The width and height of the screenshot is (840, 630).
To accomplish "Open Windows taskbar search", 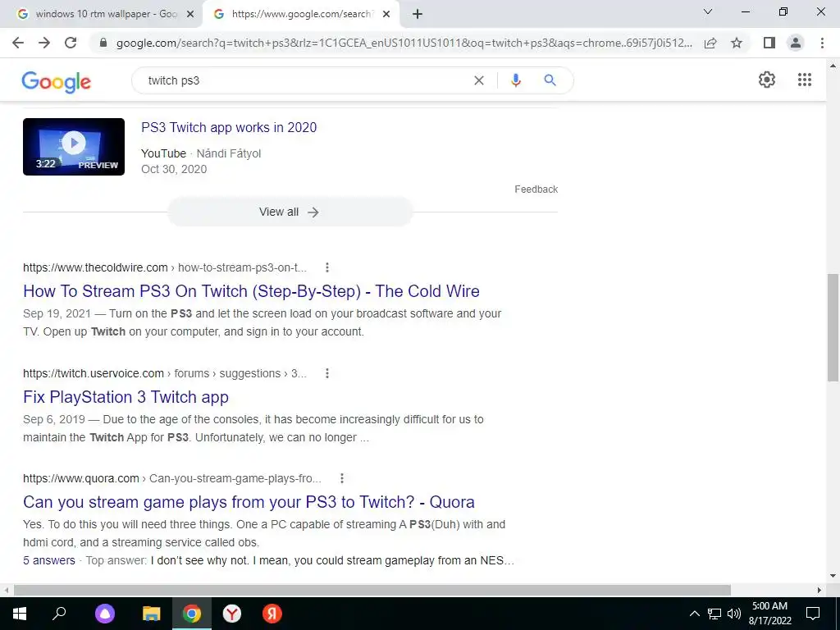I will click(59, 614).
